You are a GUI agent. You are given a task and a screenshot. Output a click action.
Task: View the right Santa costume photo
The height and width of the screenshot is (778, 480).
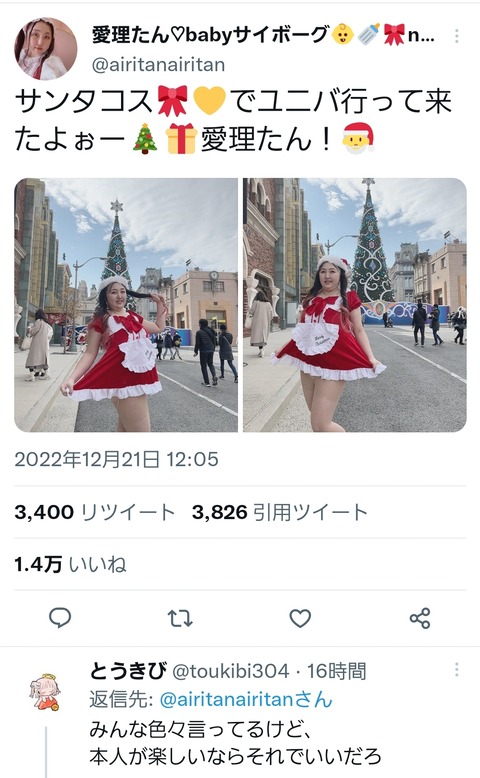click(x=355, y=305)
